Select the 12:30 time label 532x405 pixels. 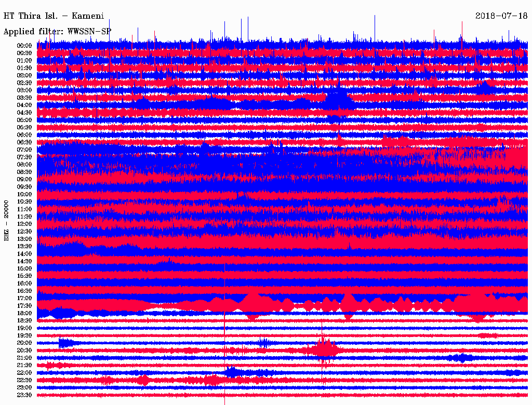coord(24,232)
